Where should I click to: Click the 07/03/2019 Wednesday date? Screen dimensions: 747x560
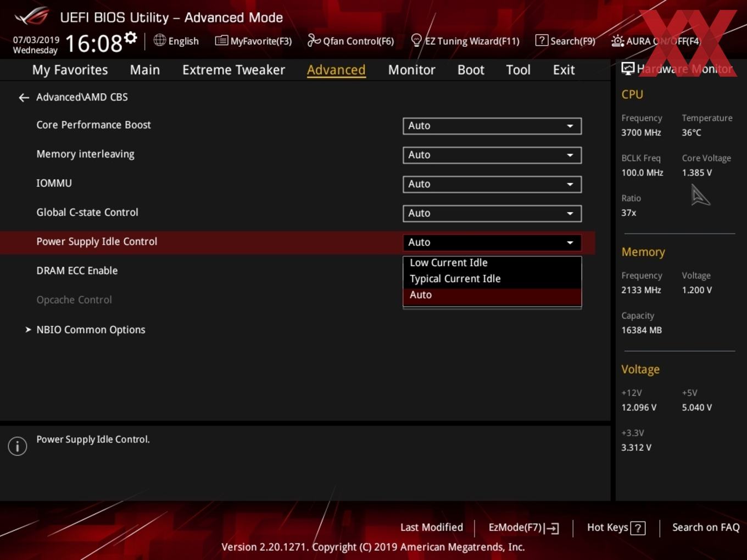(36, 45)
